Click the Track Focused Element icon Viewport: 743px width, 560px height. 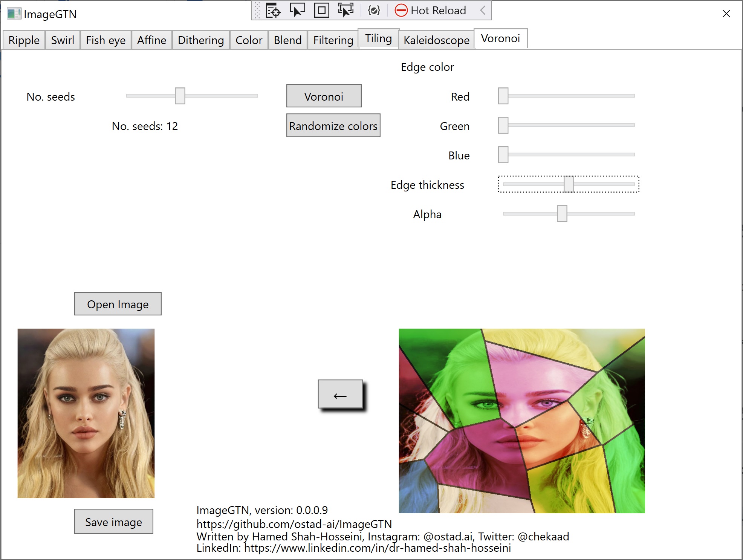tap(346, 11)
